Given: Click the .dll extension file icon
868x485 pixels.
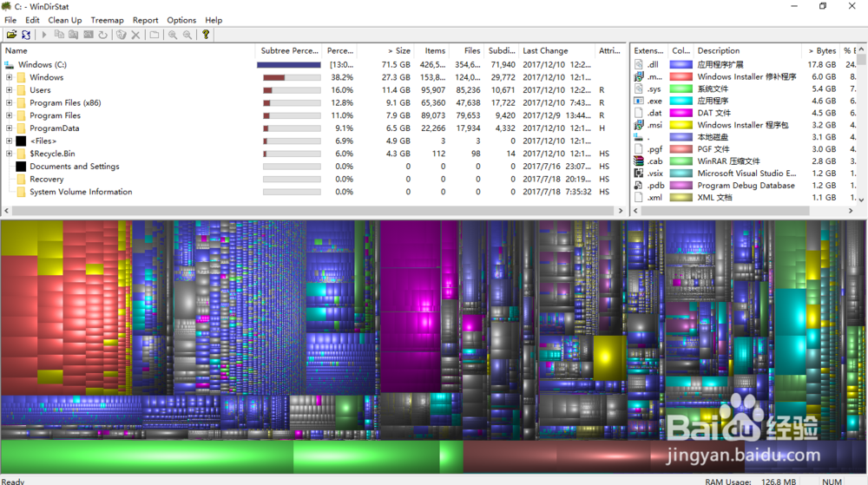Looking at the screenshot, I should (639, 65).
